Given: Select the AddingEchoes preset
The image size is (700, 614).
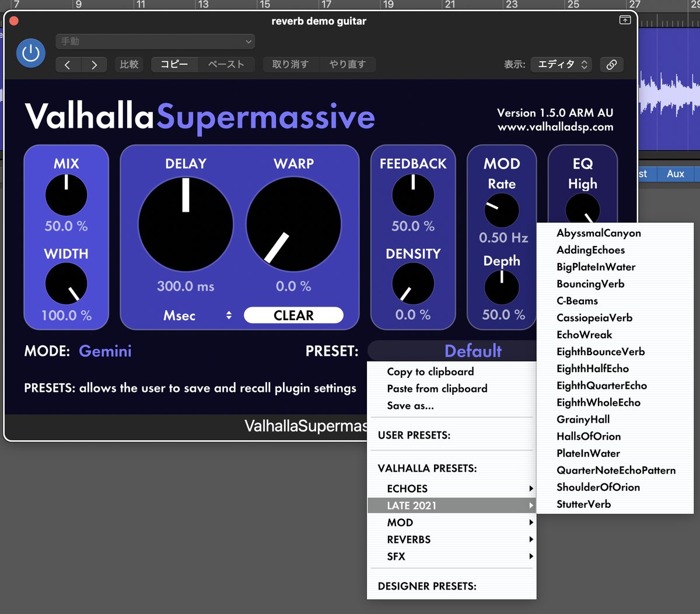Looking at the screenshot, I should [615, 250].
